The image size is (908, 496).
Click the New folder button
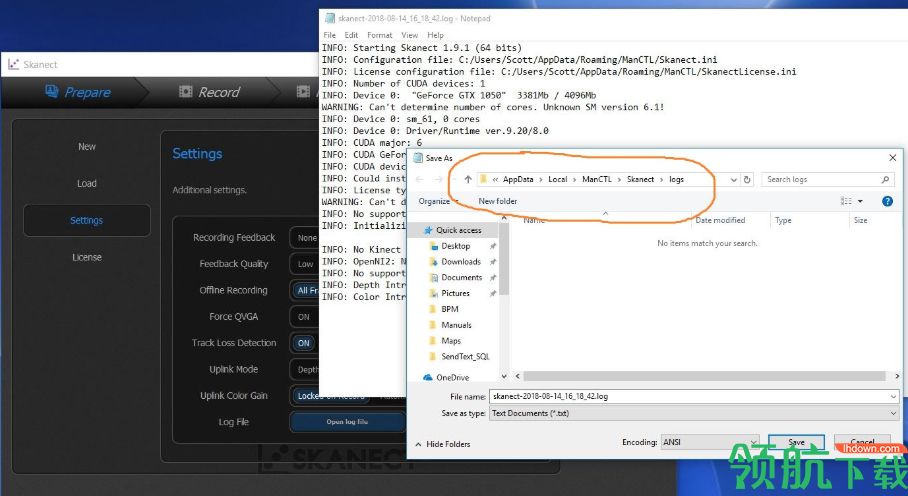497,201
